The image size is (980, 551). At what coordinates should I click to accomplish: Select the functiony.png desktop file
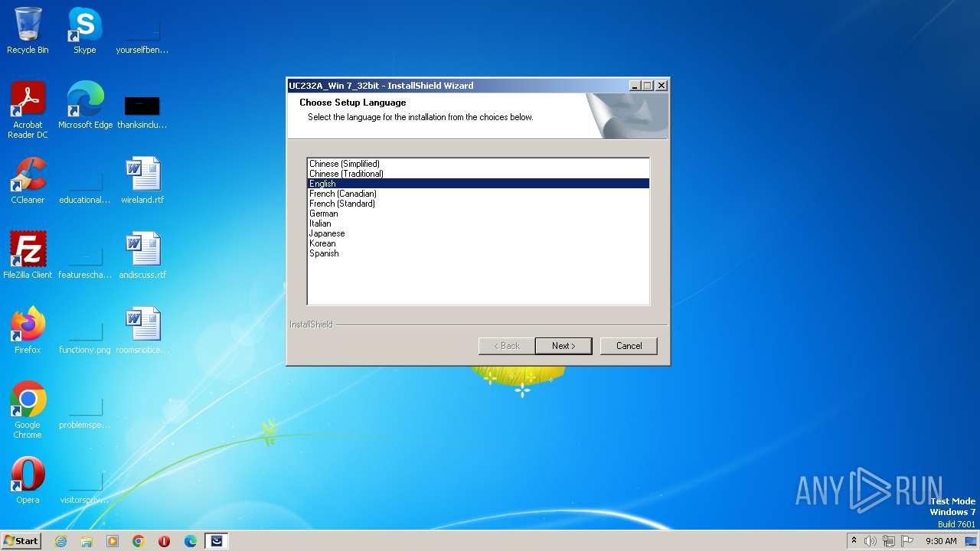point(85,335)
